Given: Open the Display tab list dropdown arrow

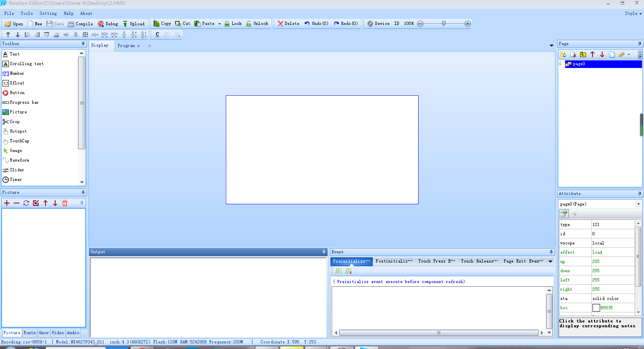Looking at the screenshot, I should coord(551,45).
